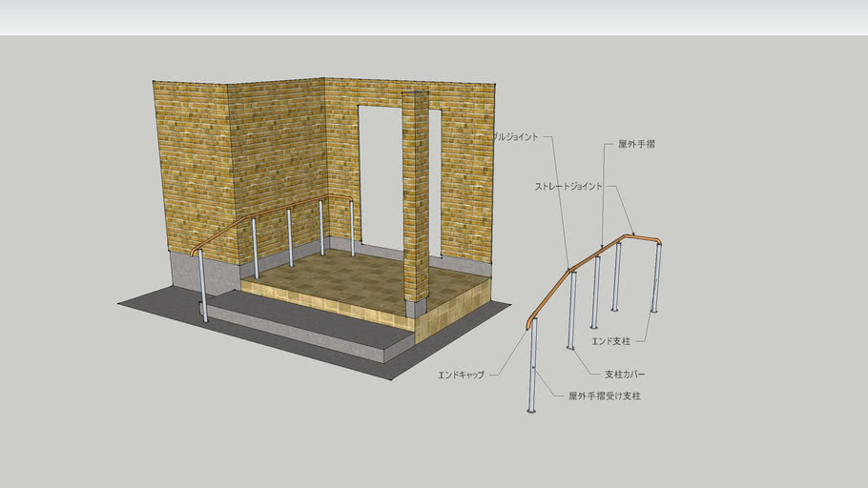Click the partially hidden ジョイント label
This screenshot has width=868, height=488.
click(515, 136)
